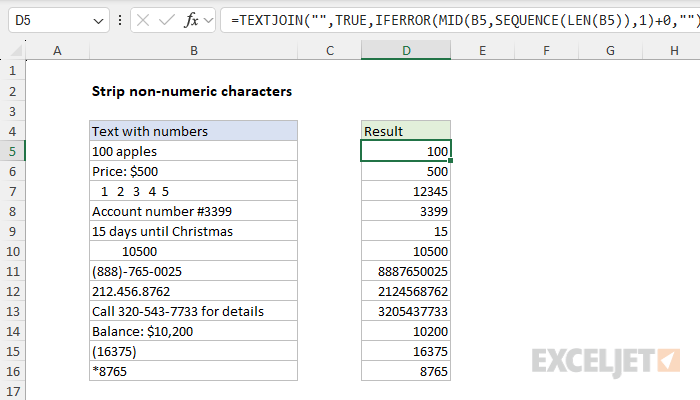Click the three-dot formula bar handle
The height and width of the screenshot is (400, 700).
[120, 20]
